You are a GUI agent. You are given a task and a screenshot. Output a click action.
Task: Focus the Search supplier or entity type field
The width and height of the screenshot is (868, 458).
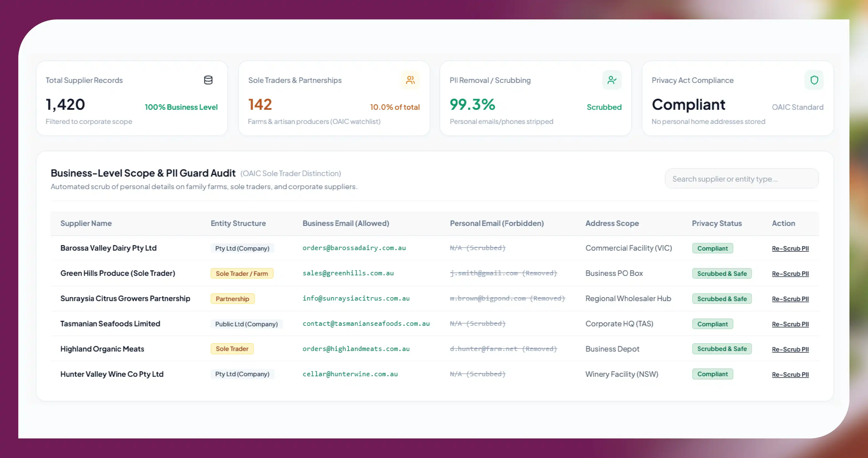pos(742,179)
